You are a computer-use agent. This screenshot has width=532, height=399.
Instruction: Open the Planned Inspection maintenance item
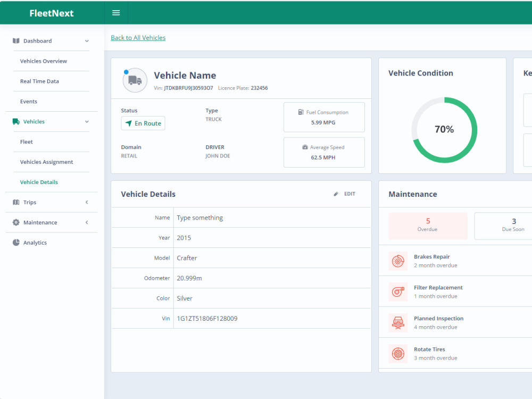click(x=455, y=322)
